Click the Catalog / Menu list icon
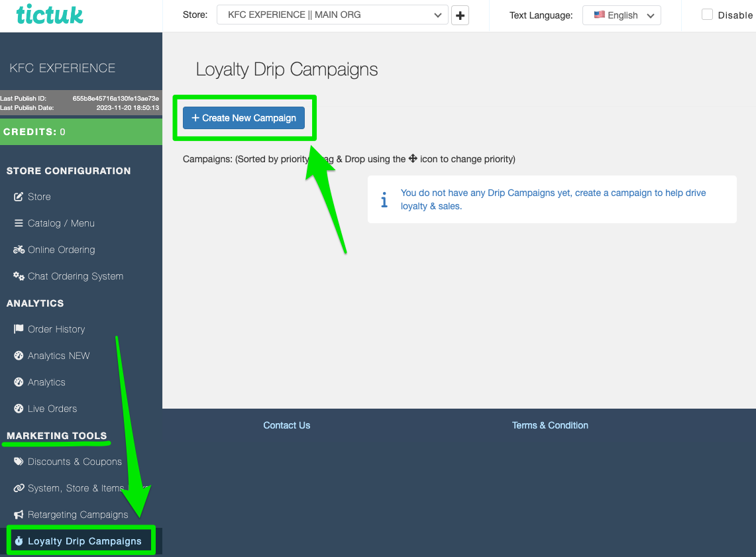Screen dimensions: 756x557 coord(19,223)
